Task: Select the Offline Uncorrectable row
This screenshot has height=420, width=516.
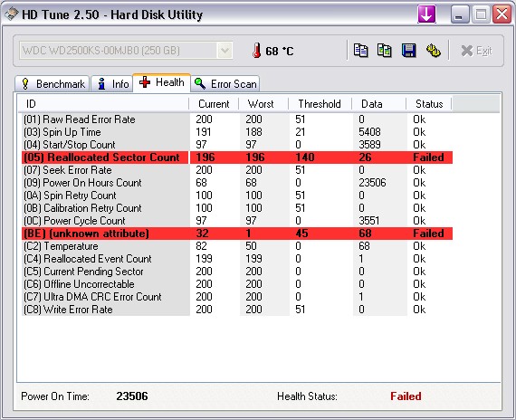Action: click(237, 284)
